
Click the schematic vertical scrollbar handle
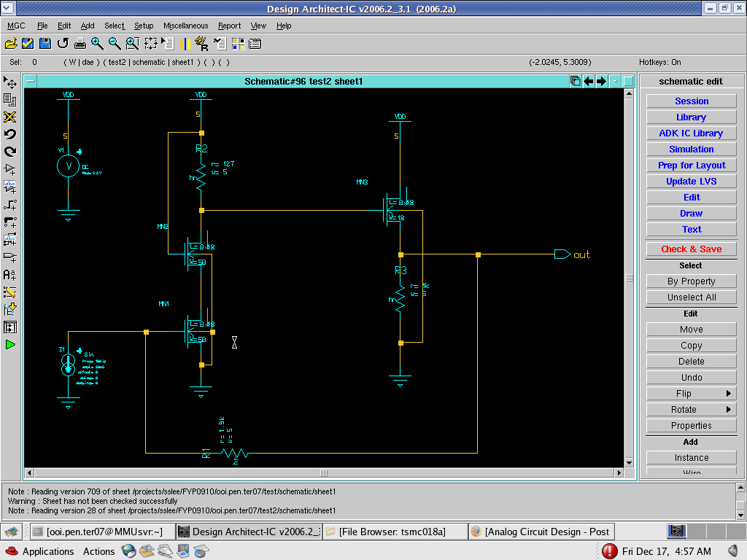pos(630,278)
